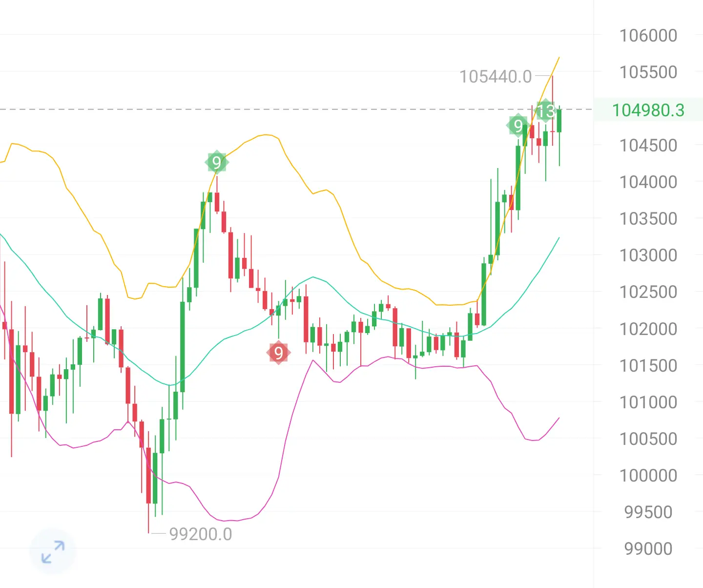Image resolution: width=703 pixels, height=588 pixels.
Task: Click the 104500 axis label
Action: 648,145
